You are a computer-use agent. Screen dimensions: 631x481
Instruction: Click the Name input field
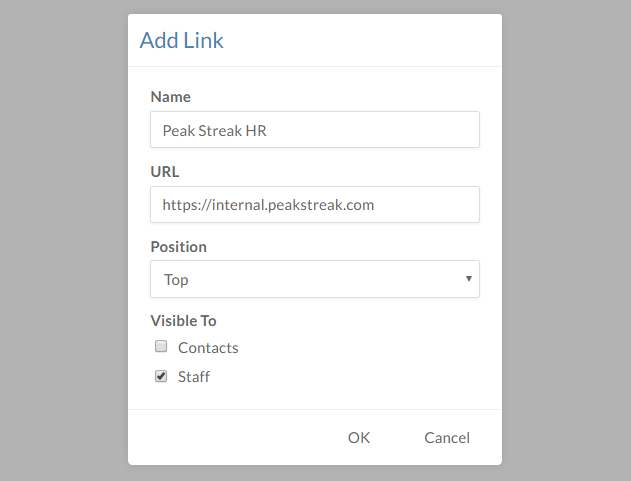(314, 130)
